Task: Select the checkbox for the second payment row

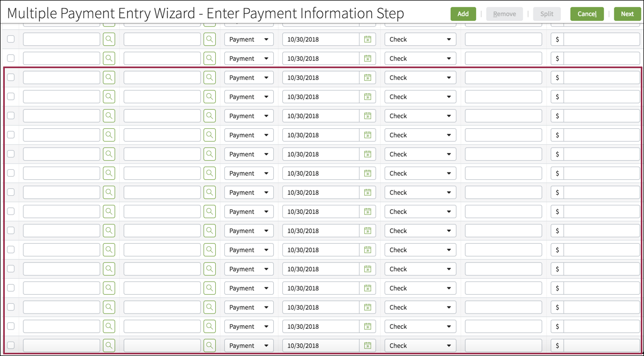Action: [x=11, y=58]
